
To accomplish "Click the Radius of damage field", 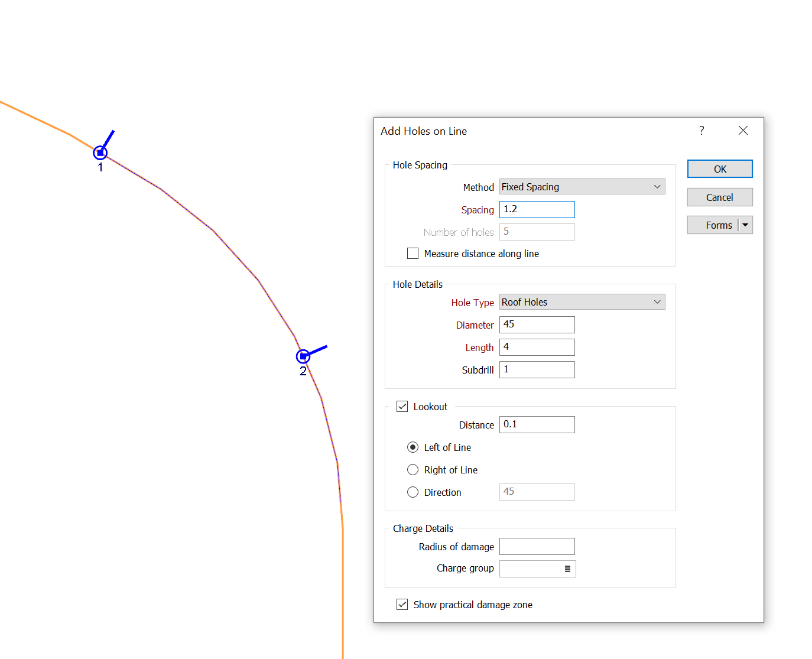I will (x=537, y=546).
